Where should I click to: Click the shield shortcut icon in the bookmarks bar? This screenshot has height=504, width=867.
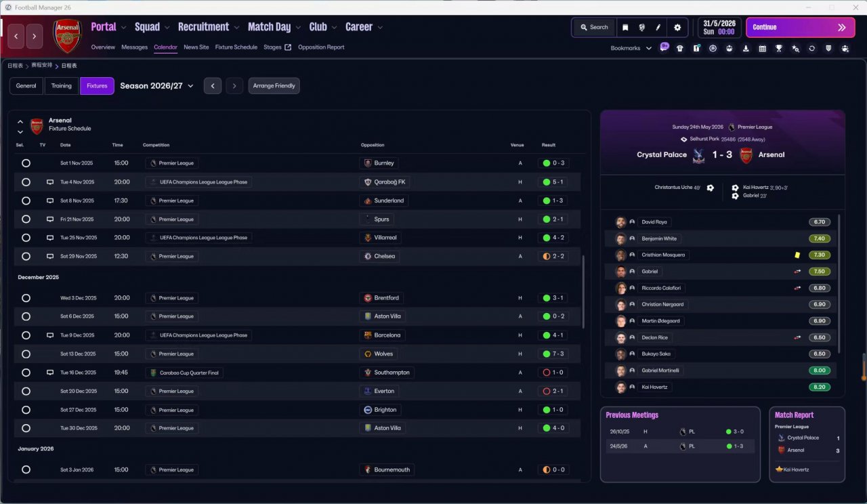(x=828, y=49)
